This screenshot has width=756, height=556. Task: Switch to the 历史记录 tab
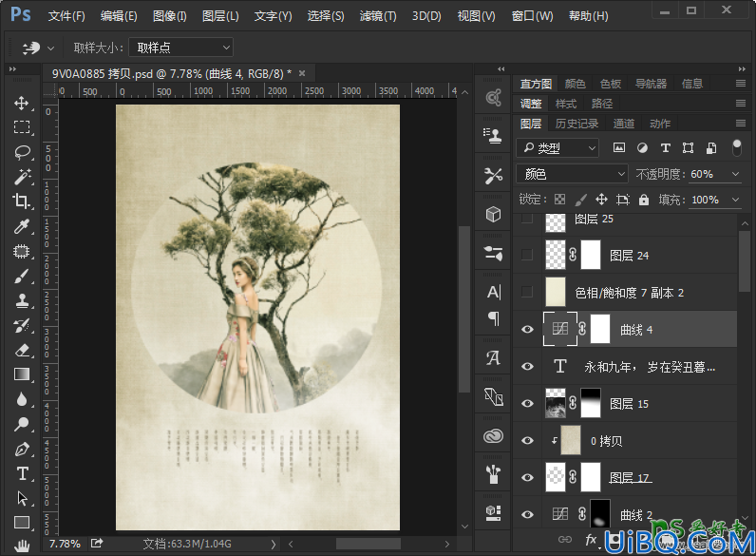[576, 124]
